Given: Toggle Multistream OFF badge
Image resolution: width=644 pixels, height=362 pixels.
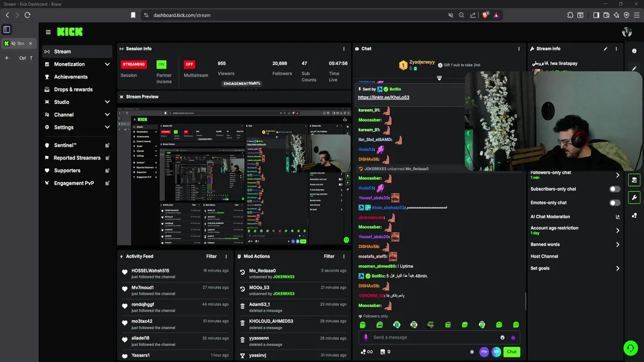Looking at the screenshot, I should (189, 64).
